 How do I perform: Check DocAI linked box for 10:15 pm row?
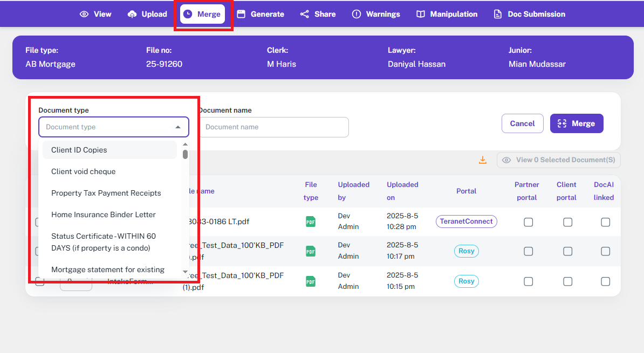coord(606,281)
